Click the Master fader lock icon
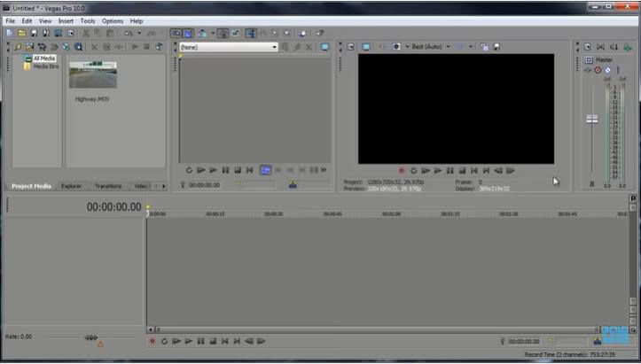Screen dimensions: 641x364 tap(591, 184)
